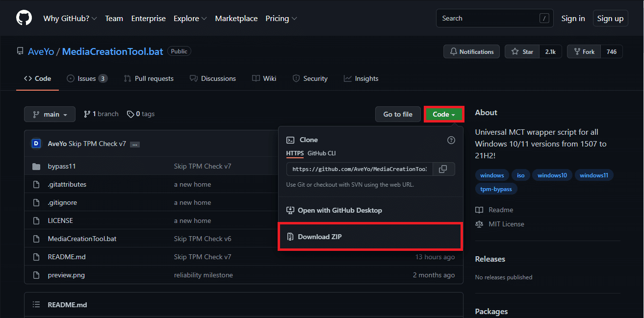644x318 pixels.
Task: Click the preview.png file icon
Action: [x=36, y=275]
